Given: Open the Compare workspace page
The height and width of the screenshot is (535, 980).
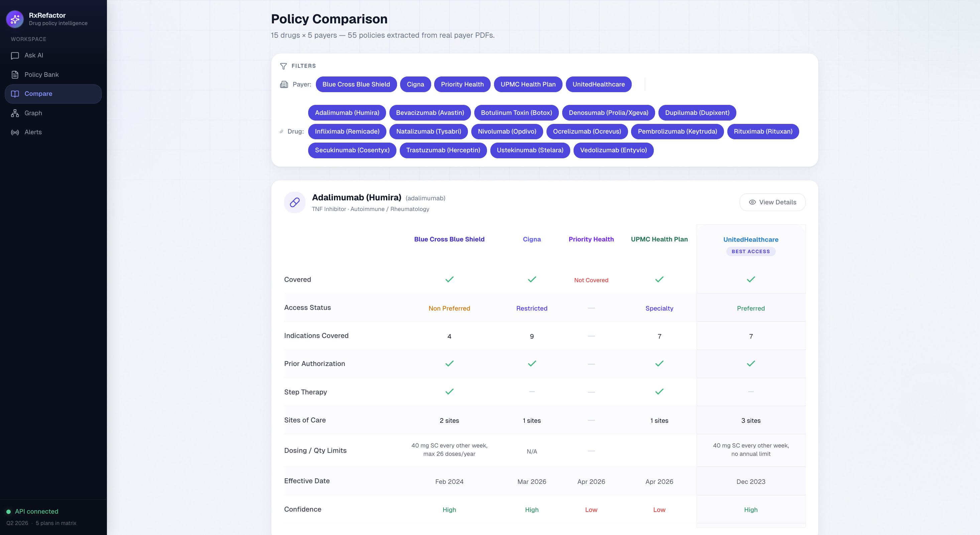Looking at the screenshot, I should tap(38, 94).
